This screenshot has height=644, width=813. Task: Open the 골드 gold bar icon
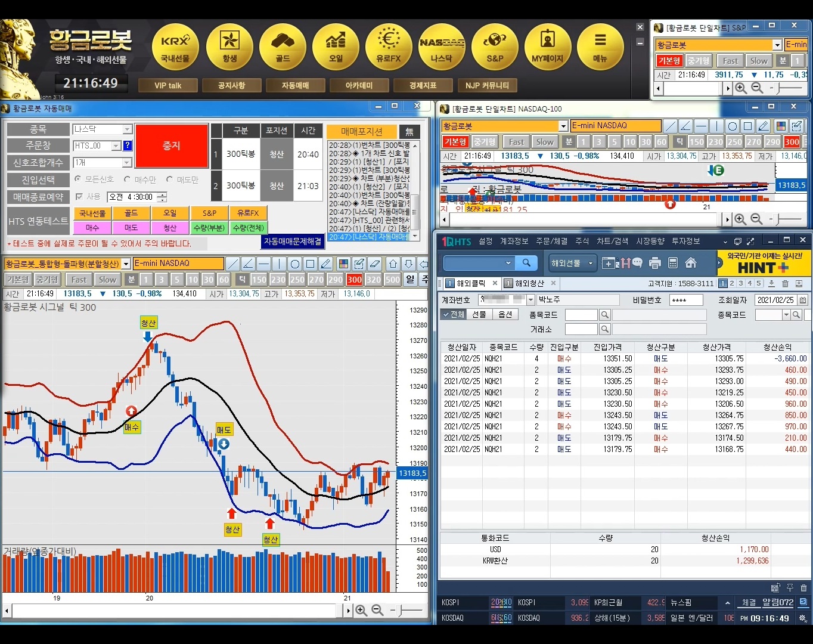pos(283,47)
